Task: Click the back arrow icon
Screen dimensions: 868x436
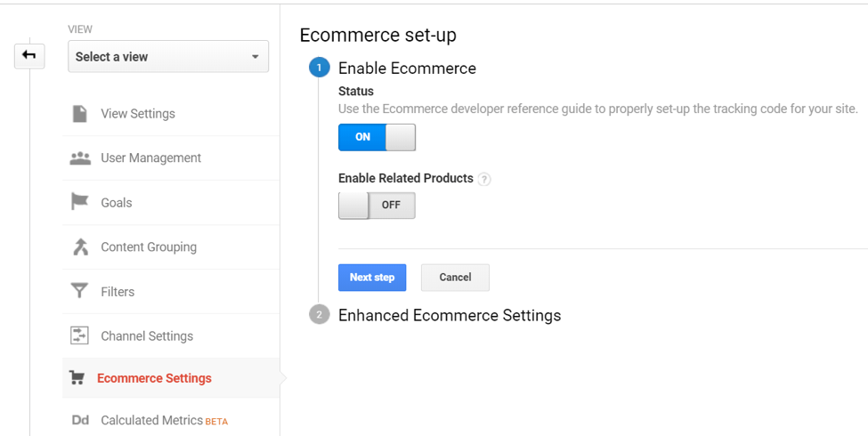Action: 28,56
